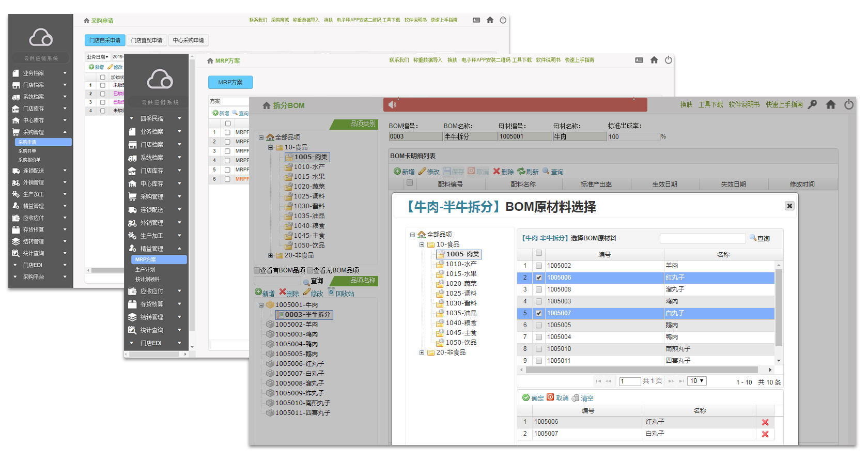Image resolution: width=868 pixels, height=461 pixels.
Task: Collapse the 1005001-牛肉 tree node
Action: (x=261, y=305)
